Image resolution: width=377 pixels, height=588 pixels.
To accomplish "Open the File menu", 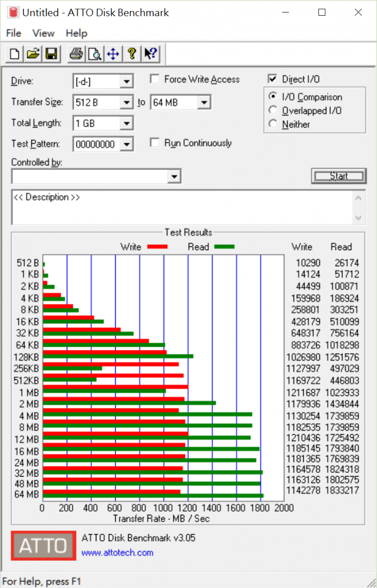I will coord(14,33).
